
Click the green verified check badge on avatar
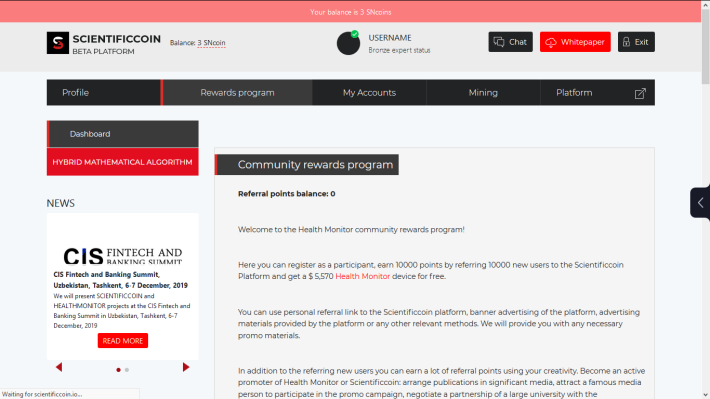coord(355,34)
